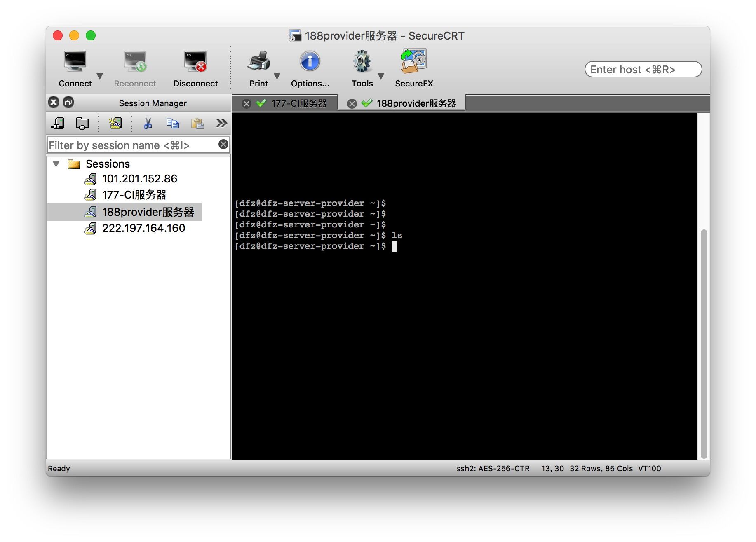The image size is (756, 542).
Task: Open the Connect dropdown arrow
Action: [100, 76]
